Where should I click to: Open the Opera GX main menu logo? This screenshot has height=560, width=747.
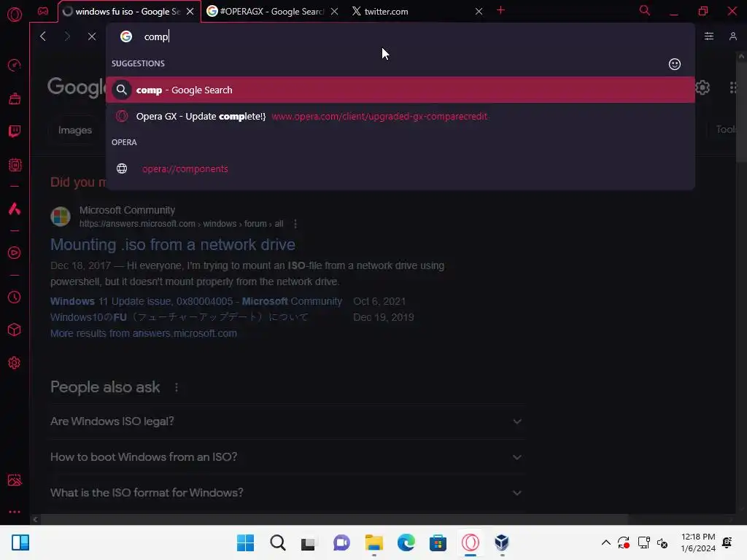tap(15, 15)
